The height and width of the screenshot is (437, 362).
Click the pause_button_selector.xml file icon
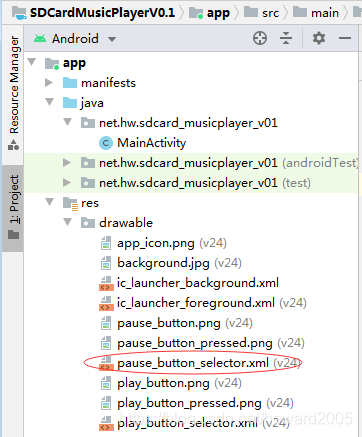coord(105,363)
